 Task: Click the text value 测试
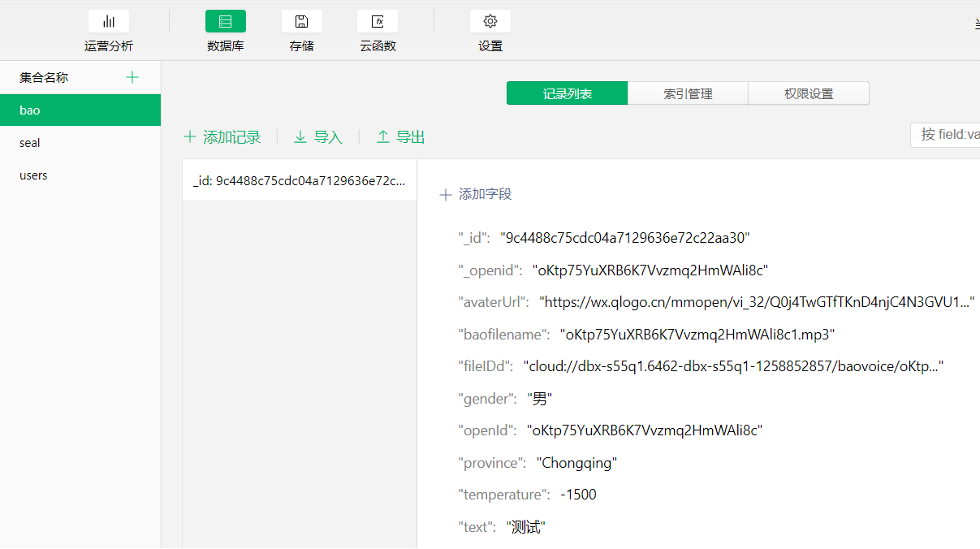[x=526, y=527]
